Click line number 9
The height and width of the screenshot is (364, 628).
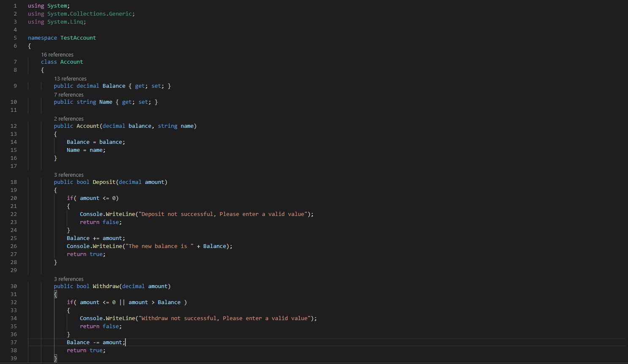coord(15,86)
